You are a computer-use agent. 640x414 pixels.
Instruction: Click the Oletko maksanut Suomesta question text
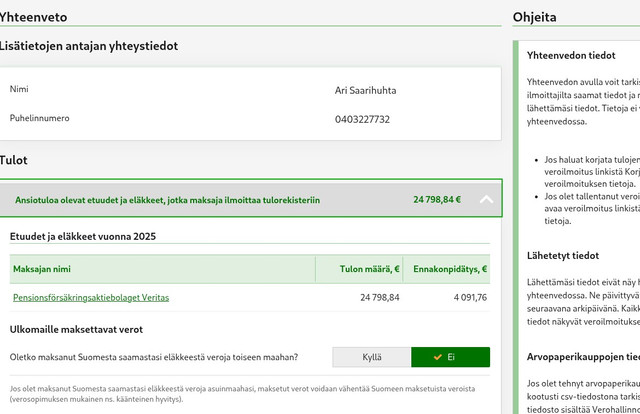154,357
